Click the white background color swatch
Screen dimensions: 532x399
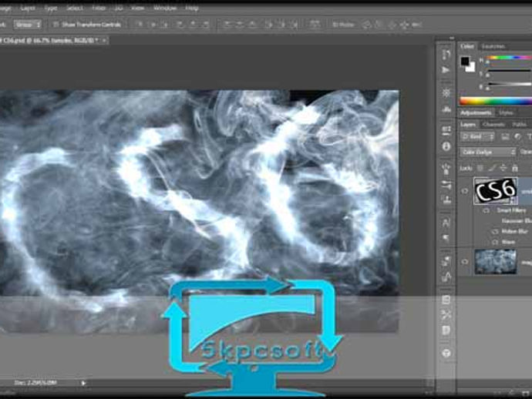coord(472,69)
